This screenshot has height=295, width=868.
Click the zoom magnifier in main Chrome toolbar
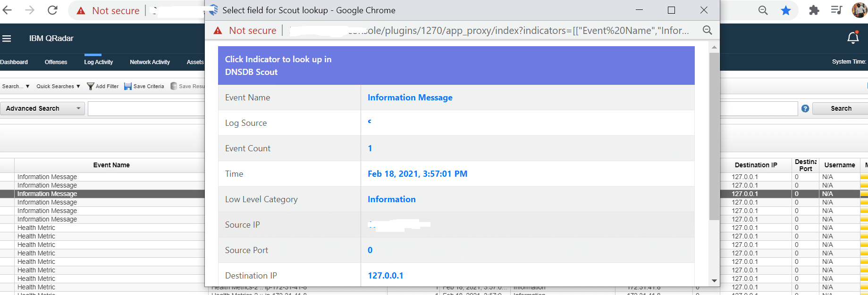(763, 10)
